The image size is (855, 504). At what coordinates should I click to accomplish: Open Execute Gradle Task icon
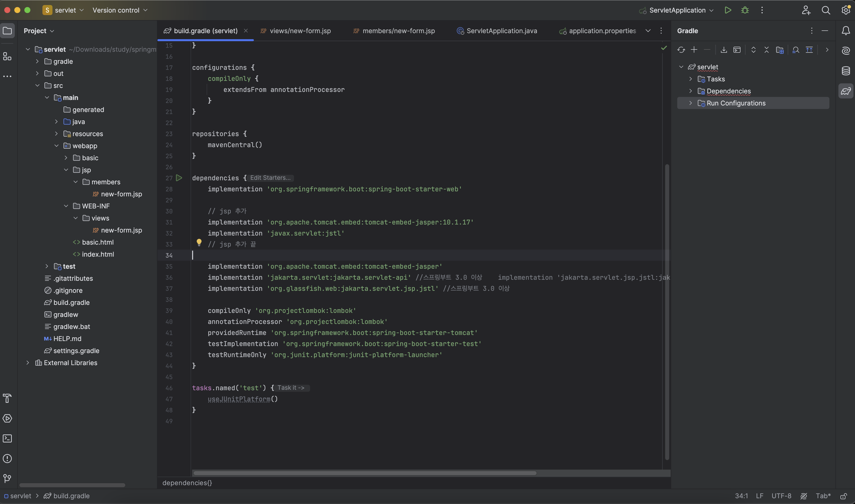737,50
